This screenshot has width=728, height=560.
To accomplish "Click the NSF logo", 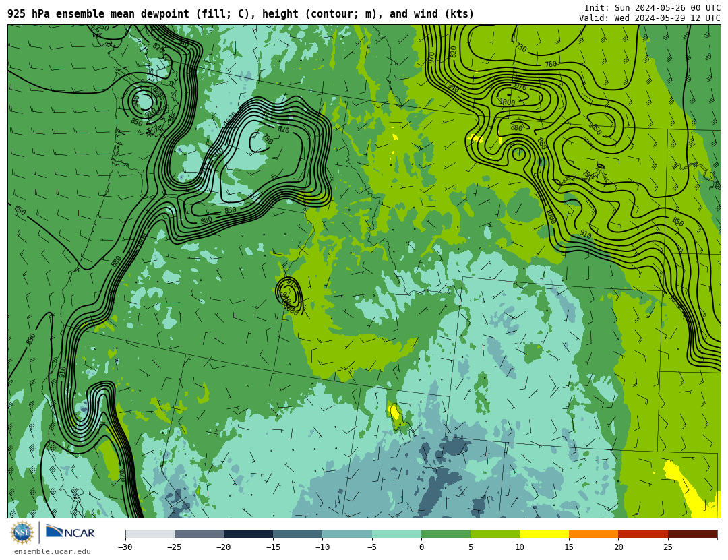I will click(22, 532).
